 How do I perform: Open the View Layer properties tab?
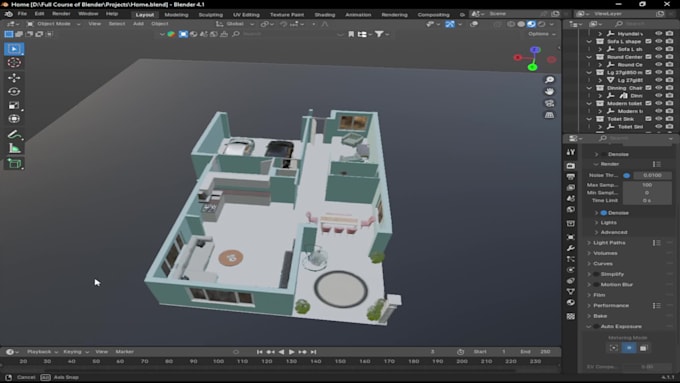(x=571, y=187)
